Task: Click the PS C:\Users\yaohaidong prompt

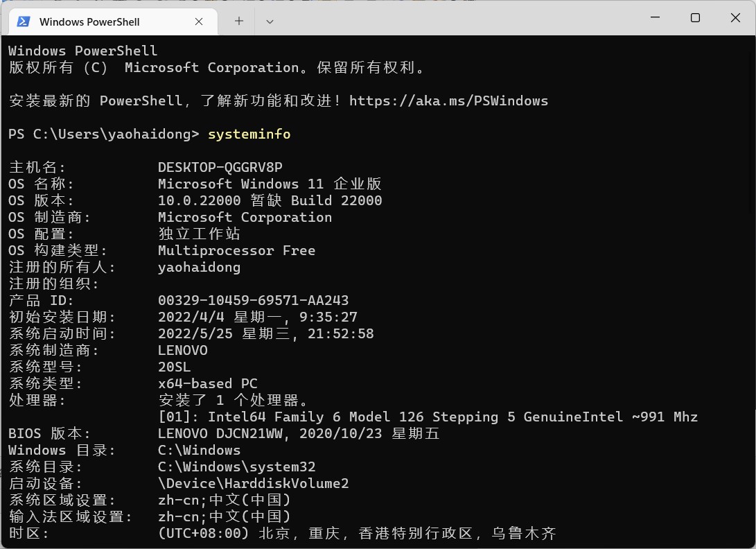Action: 104,134
